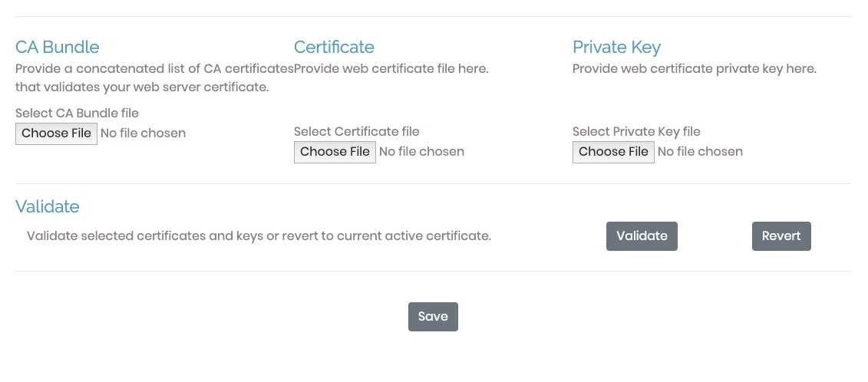This screenshot has height=382, width=868.
Task: Click the Validate section heading
Action: (48, 206)
